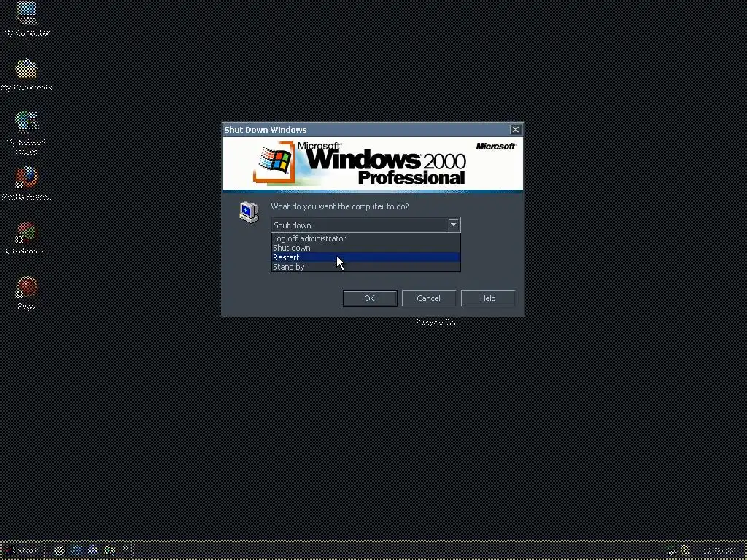The height and width of the screenshot is (560, 747).
Task: Expand hidden quick launch items chevron
Action: [125, 548]
